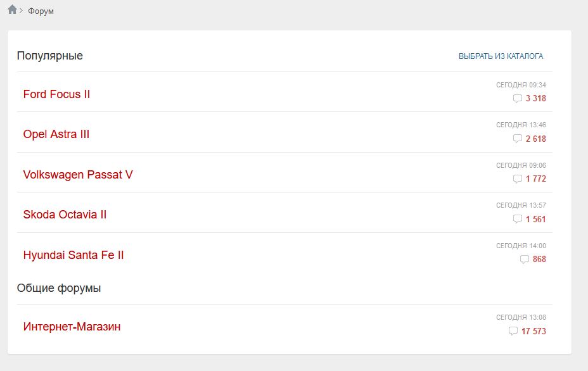
Task: Click comment bubble icon for Skoda Octavia II
Action: (x=517, y=219)
